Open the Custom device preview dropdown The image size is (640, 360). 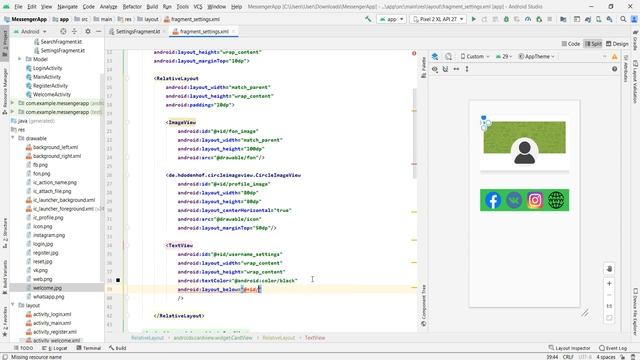(x=475, y=56)
